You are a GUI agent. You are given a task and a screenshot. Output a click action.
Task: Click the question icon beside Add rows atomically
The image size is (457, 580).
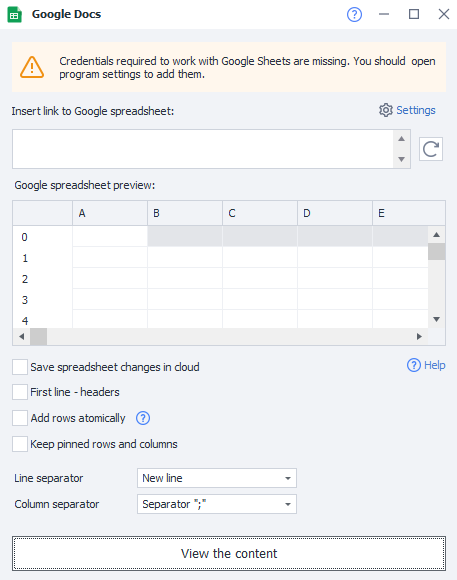tap(143, 418)
